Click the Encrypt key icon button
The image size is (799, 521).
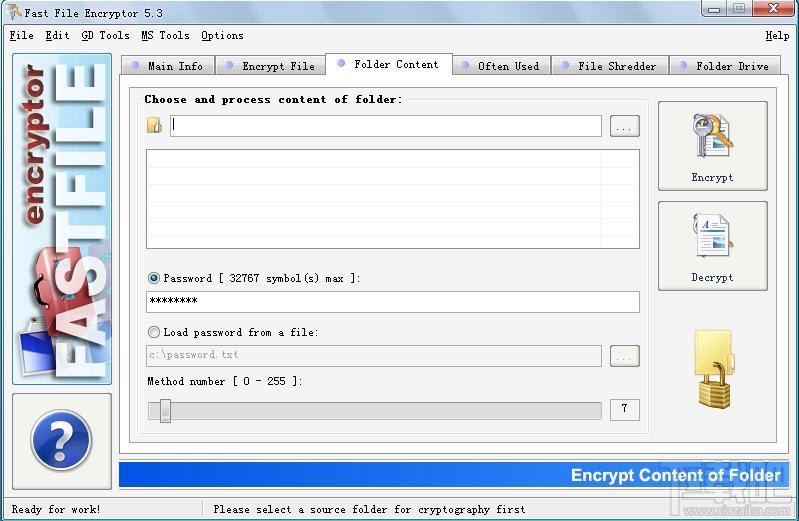pos(712,146)
